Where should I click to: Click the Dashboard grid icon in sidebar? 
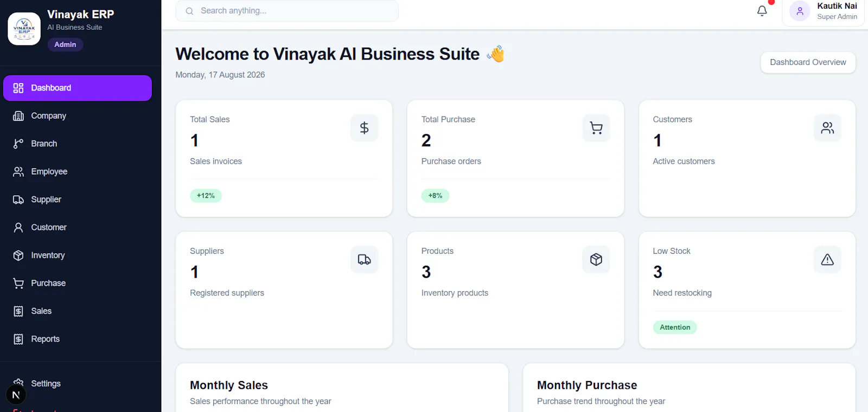pos(18,88)
